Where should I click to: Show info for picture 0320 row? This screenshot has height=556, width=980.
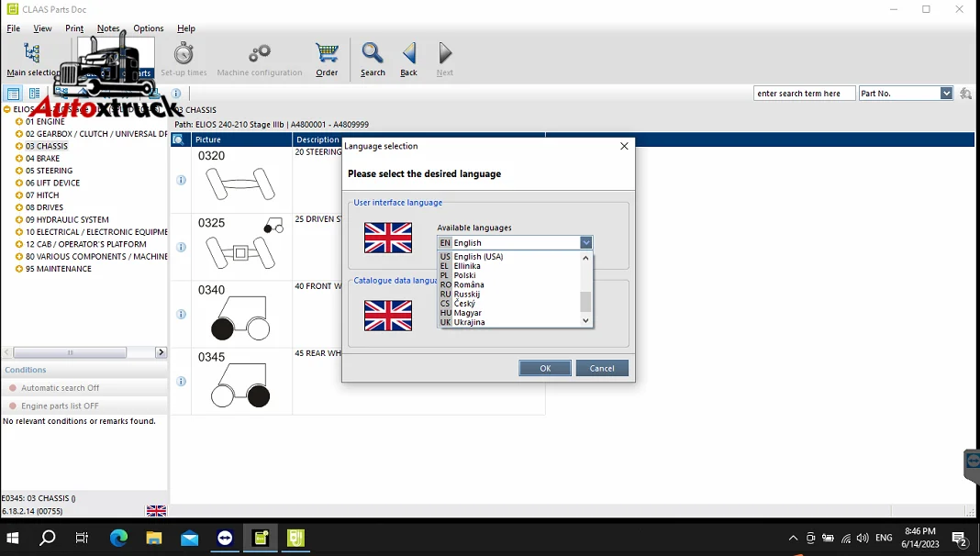pyautogui.click(x=182, y=180)
